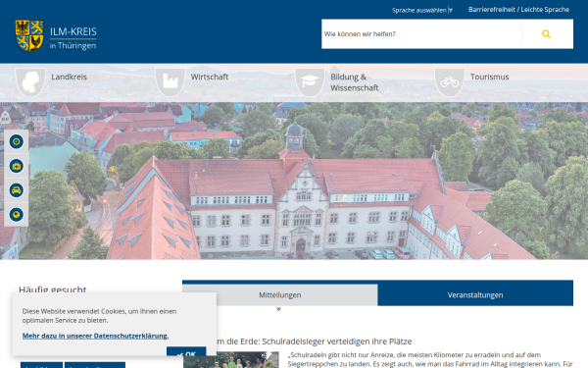The image size is (588, 368).
Task: Switch to the Veranstaltungen tab
Action: (475, 295)
